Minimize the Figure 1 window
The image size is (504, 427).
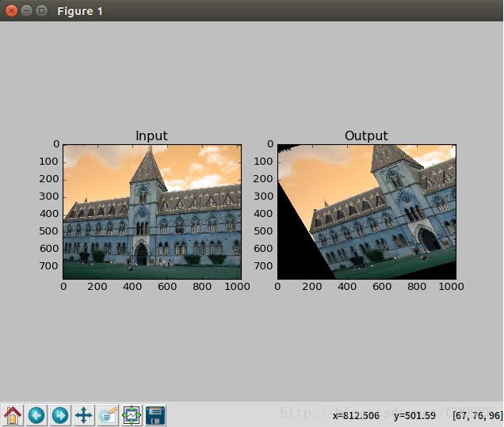(26, 10)
